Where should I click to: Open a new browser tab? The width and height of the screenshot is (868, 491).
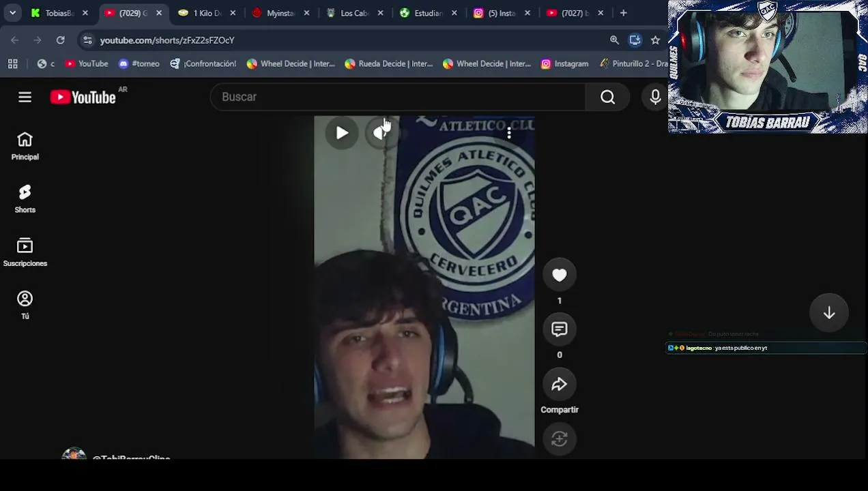click(x=623, y=13)
